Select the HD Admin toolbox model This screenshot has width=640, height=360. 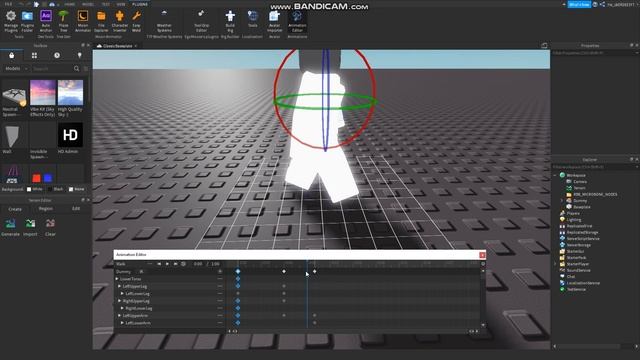tap(70, 138)
